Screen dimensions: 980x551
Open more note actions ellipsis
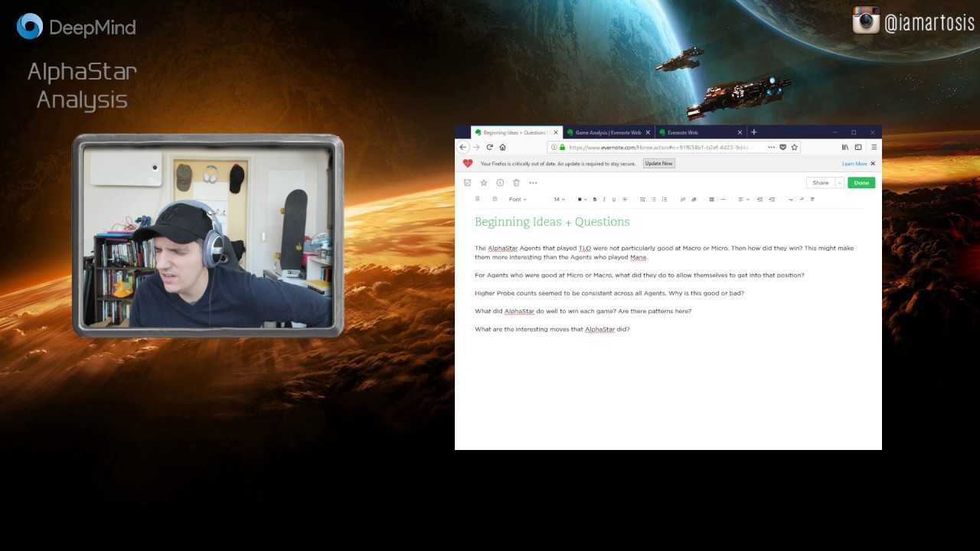pyautogui.click(x=533, y=183)
